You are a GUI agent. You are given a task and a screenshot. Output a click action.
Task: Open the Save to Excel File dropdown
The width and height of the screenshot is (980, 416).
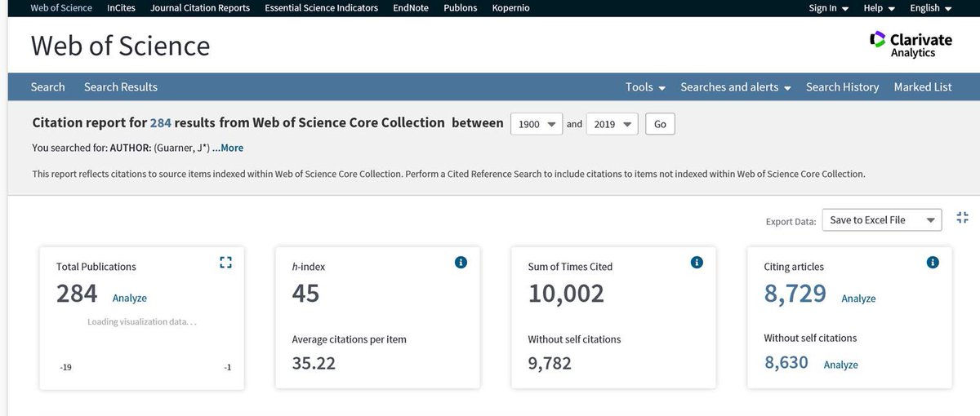click(x=882, y=220)
